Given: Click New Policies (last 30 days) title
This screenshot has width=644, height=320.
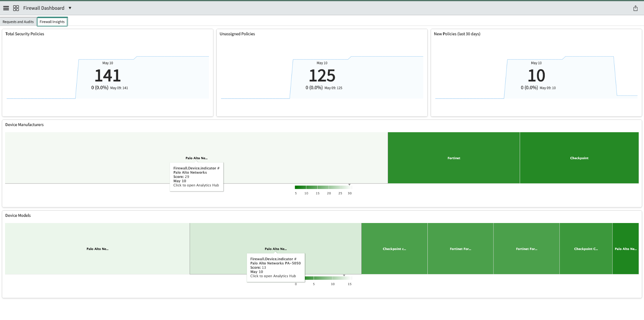Looking at the screenshot, I should coord(457,34).
